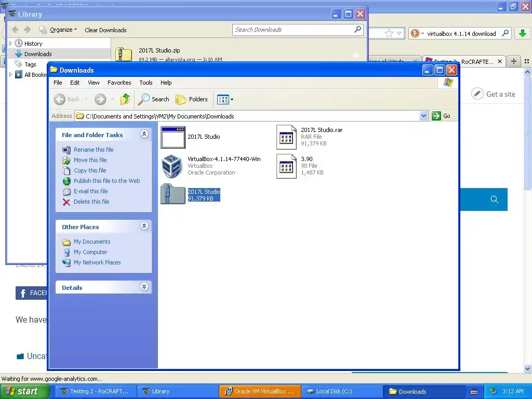Viewport: 532px width, 399px height.
Task: Expand All Bookmarks node in Library
Action: 10,74
